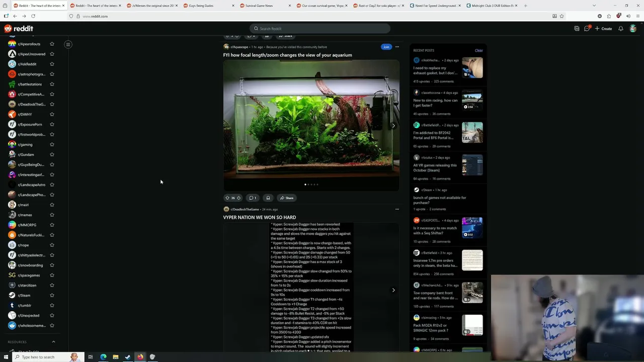The width and height of the screenshot is (644, 362).
Task: Upvote the aquarium focal length post
Action: tap(227, 198)
